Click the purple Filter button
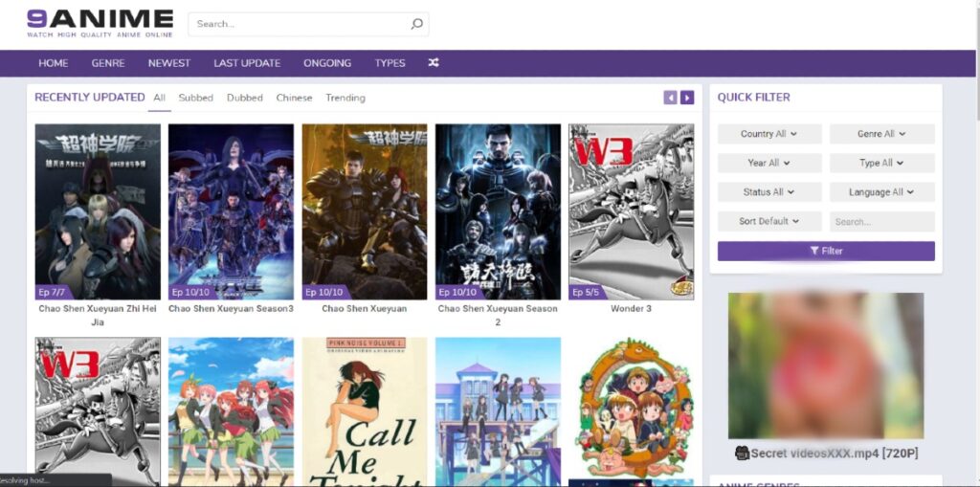The width and height of the screenshot is (980, 487). point(826,251)
